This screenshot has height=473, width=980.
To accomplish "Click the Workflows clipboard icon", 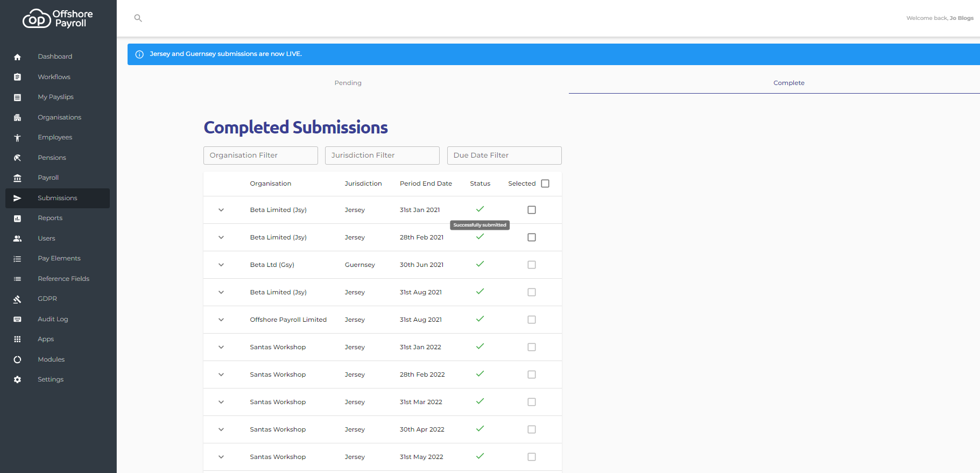I will tap(17, 77).
